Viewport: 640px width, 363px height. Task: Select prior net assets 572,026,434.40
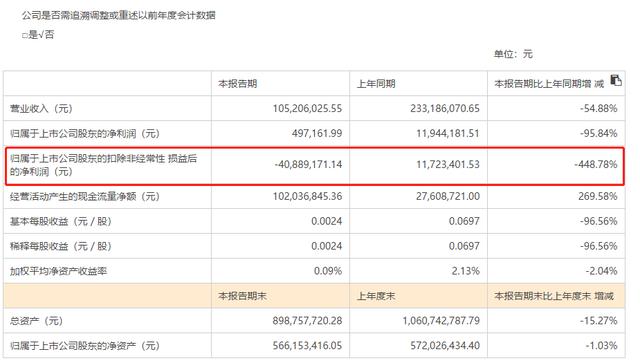pyautogui.click(x=445, y=346)
